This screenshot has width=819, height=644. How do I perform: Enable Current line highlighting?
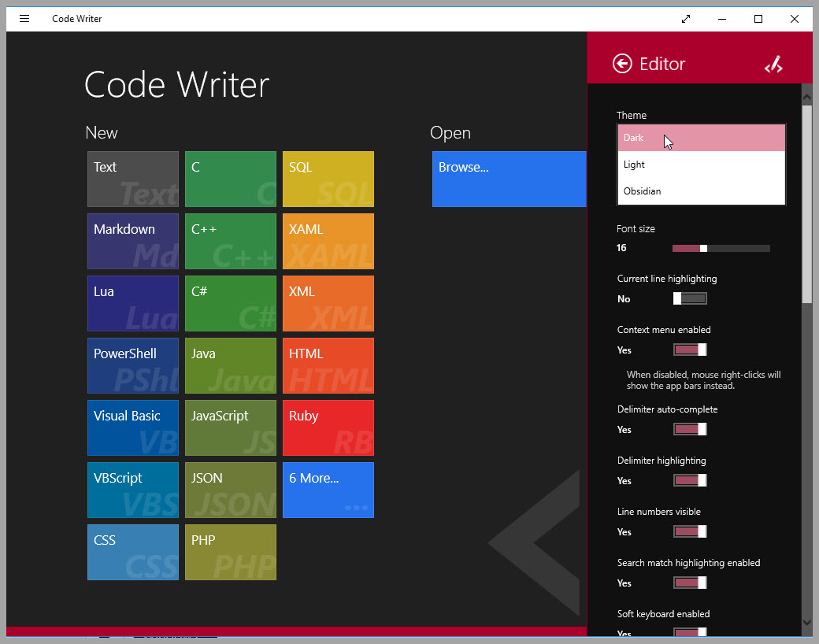tap(690, 298)
